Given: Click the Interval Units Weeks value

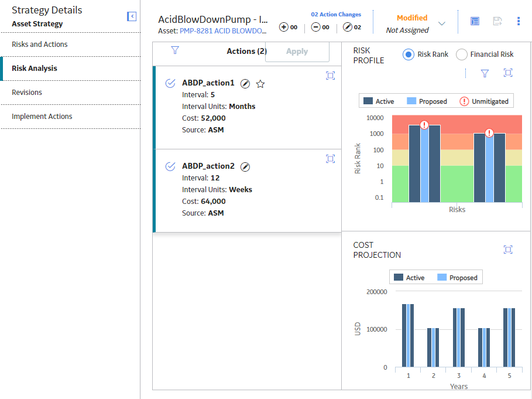Looking at the screenshot, I should [x=241, y=189].
